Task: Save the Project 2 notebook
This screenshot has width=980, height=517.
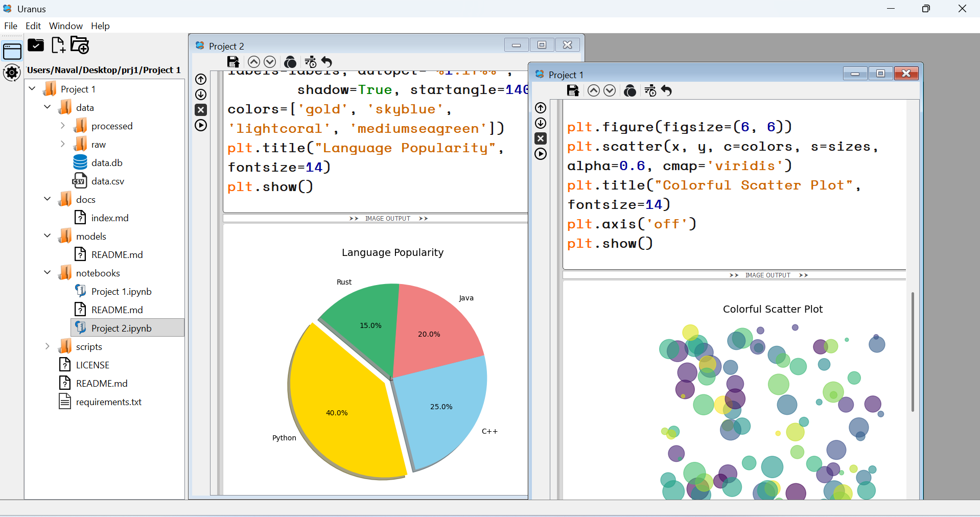Action: (233, 62)
